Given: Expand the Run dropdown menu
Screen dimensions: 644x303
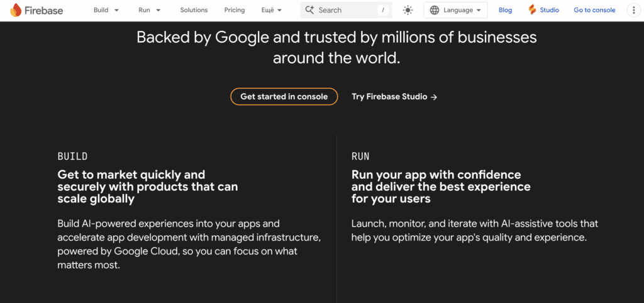Looking at the screenshot, I should pos(150,10).
